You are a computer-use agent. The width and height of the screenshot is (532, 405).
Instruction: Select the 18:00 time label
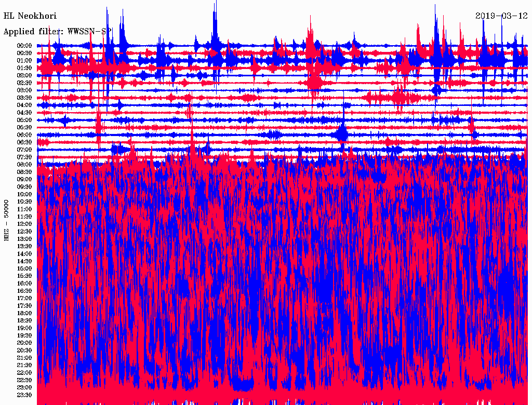point(24,313)
